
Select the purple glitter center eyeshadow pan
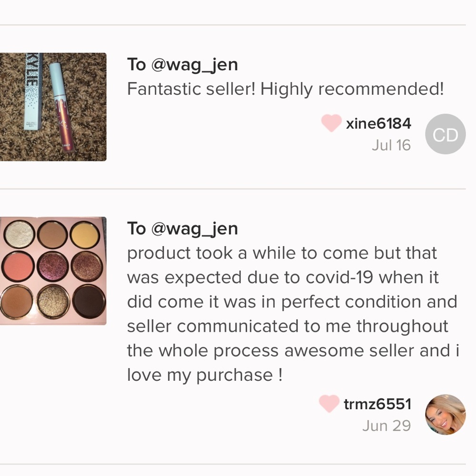pyautogui.click(x=52, y=267)
